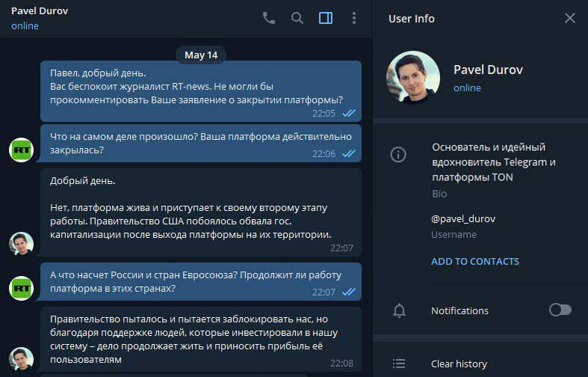
Task: Click the message 'Что на самом деле произошло?'
Action: [201, 144]
